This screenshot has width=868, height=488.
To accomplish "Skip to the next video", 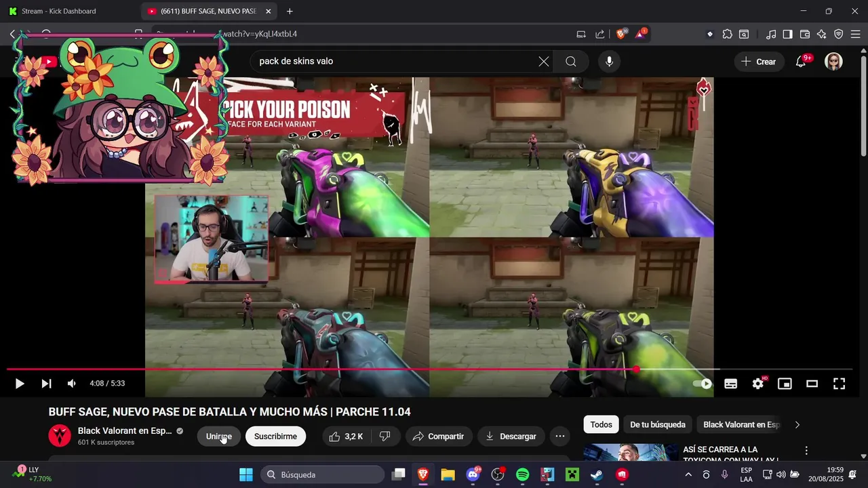I will pos(46,384).
